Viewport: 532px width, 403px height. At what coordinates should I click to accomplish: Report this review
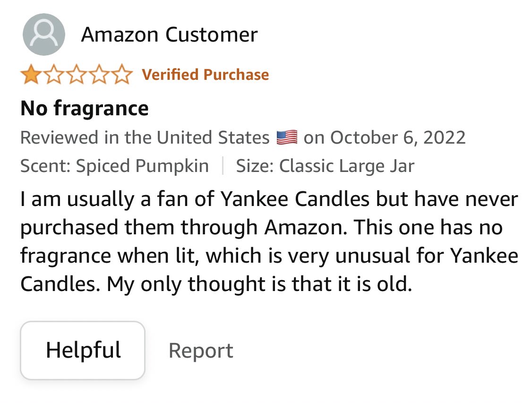point(201,351)
